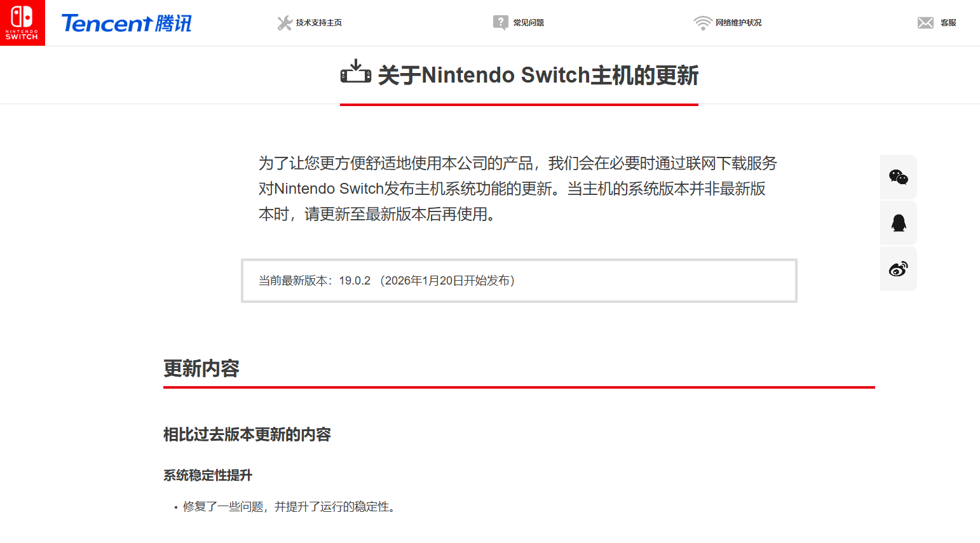Click the 相比过去版本更新的内容 subheading

tap(247, 434)
